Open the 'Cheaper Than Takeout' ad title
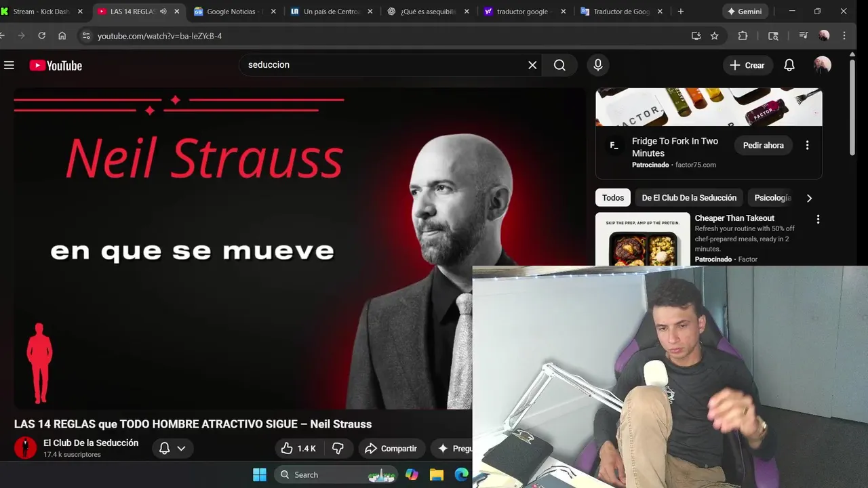This screenshot has width=868, height=488. click(x=734, y=218)
